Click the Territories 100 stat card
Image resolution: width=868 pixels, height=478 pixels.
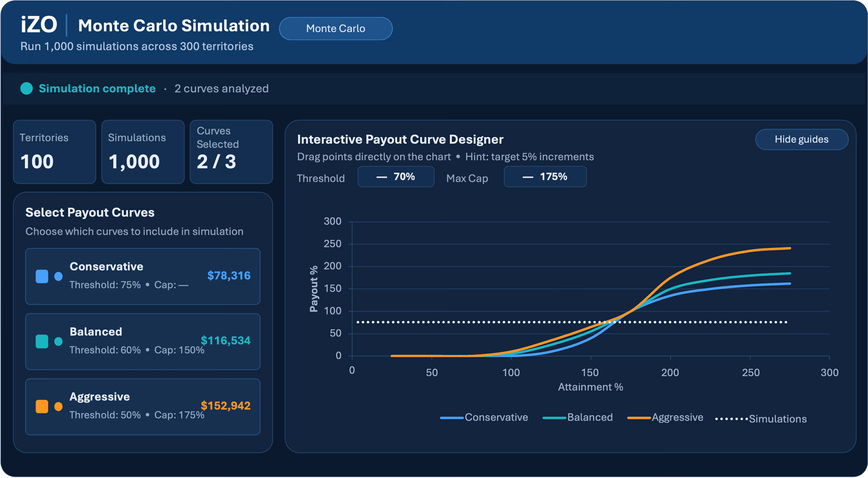(55, 152)
